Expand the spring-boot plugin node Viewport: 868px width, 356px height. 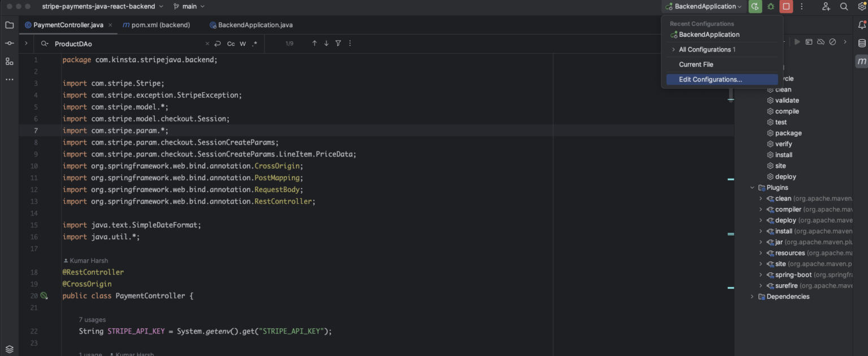(x=760, y=275)
